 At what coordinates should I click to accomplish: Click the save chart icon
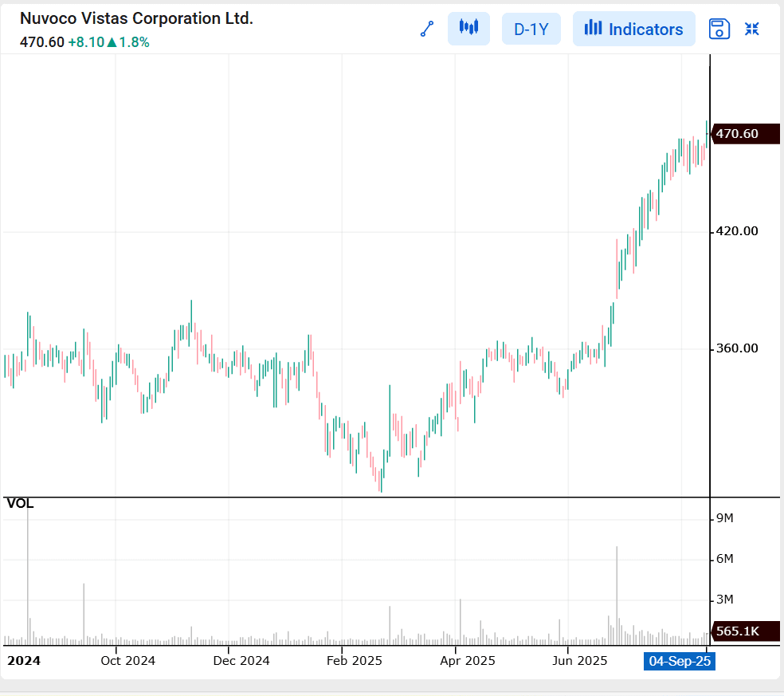719,29
